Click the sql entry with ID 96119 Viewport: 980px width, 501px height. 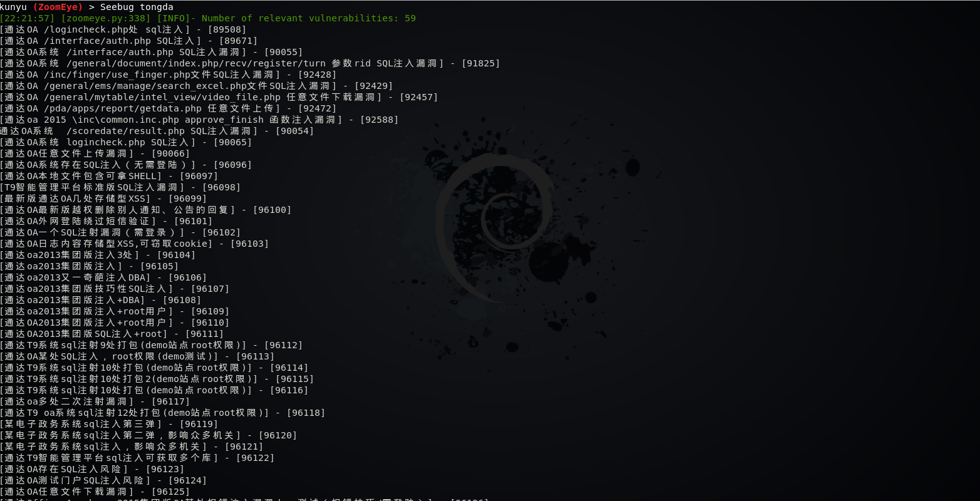(109, 424)
